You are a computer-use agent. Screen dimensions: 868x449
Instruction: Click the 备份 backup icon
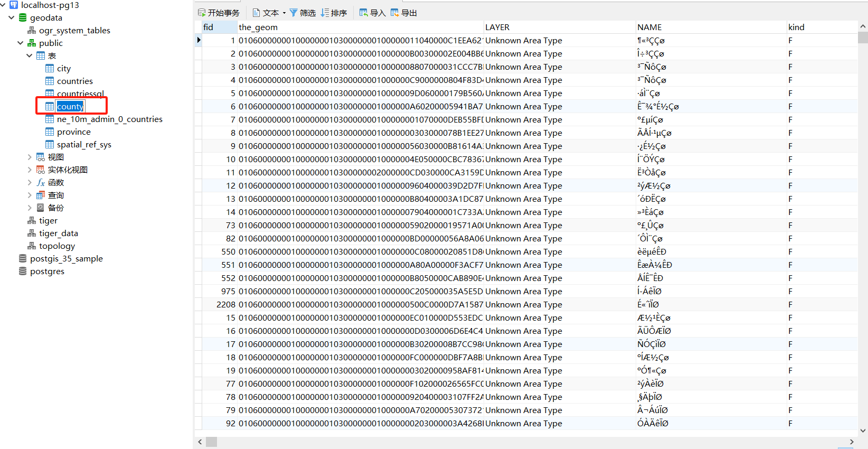41,208
